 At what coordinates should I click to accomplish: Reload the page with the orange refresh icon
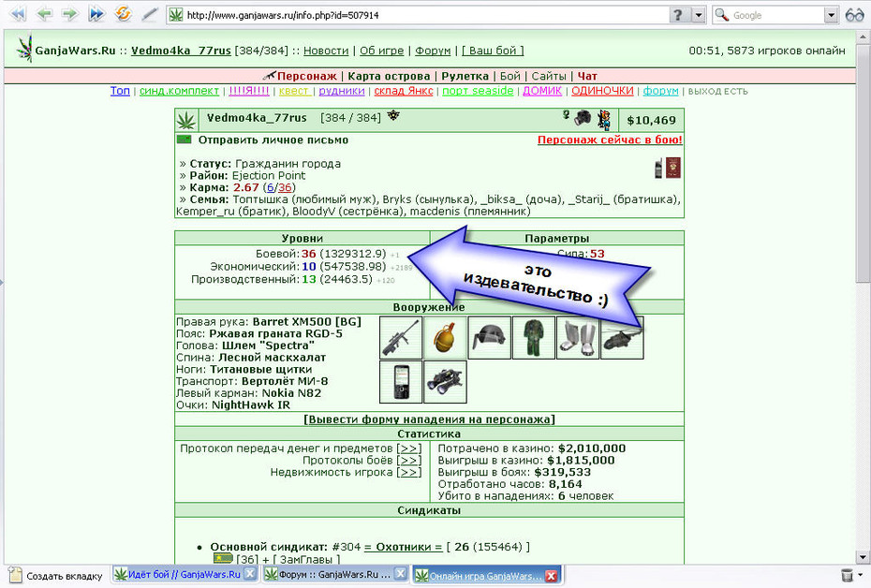pos(123,14)
